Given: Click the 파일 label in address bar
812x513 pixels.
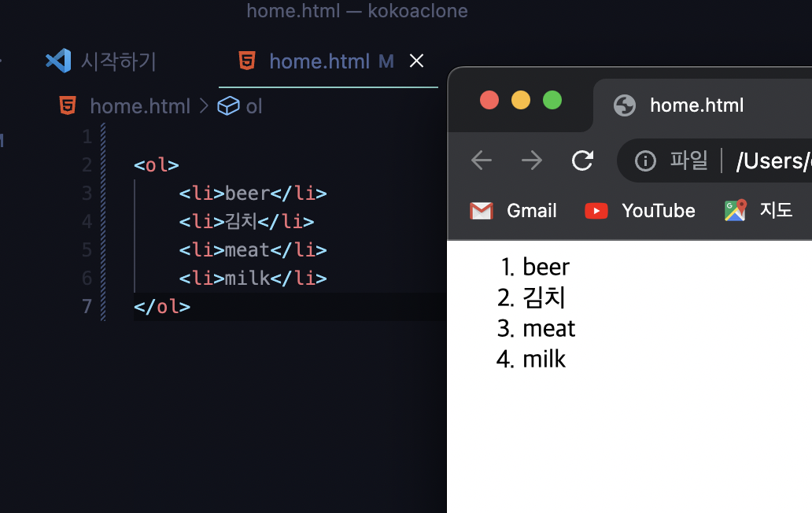Looking at the screenshot, I should point(688,160).
